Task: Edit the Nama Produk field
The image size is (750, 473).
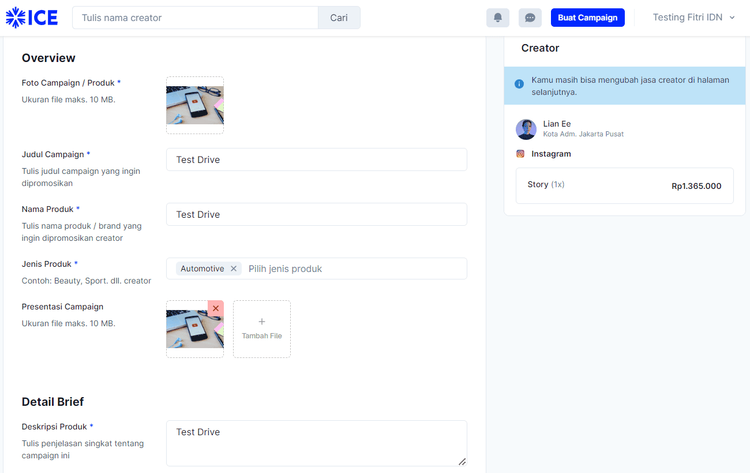Action: coord(316,215)
